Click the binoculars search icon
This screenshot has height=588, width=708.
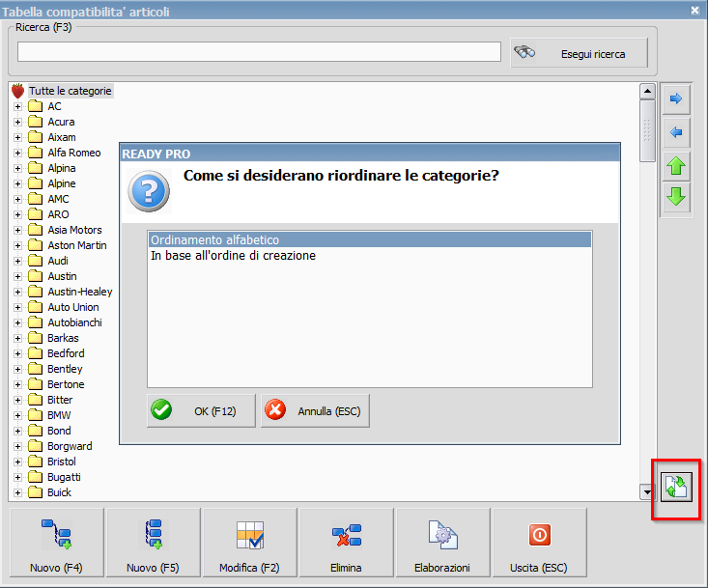pos(524,52)
